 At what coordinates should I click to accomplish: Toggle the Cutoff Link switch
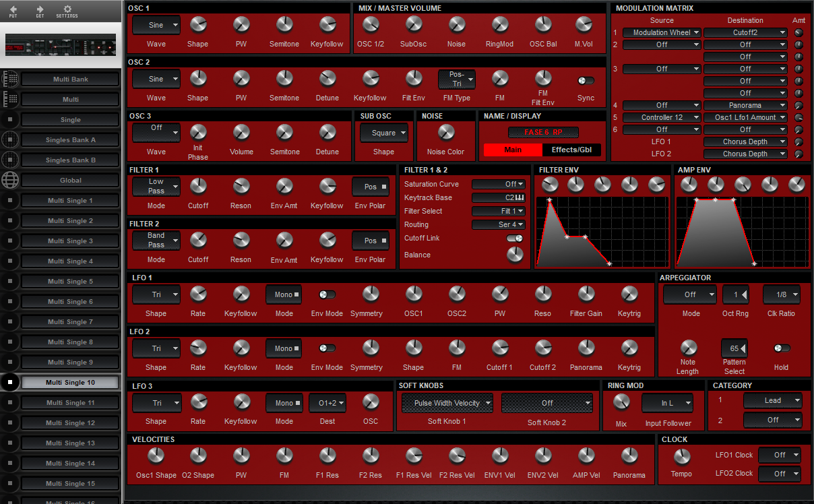coord(515,238)
